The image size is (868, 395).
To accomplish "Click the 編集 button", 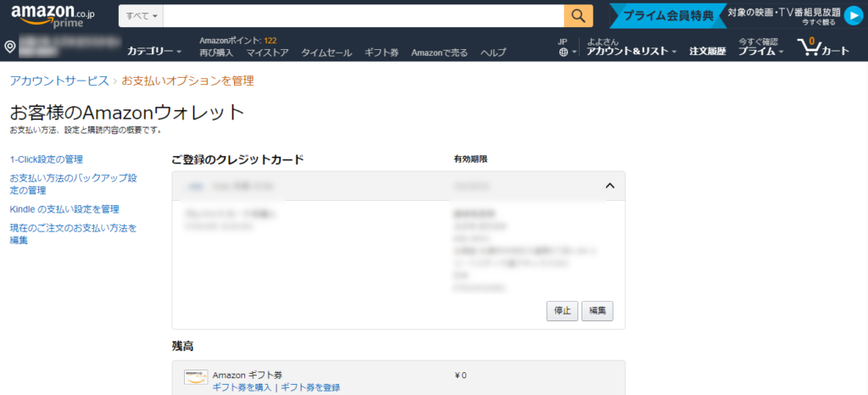I will pyautogui.click(x=598, y=311).
